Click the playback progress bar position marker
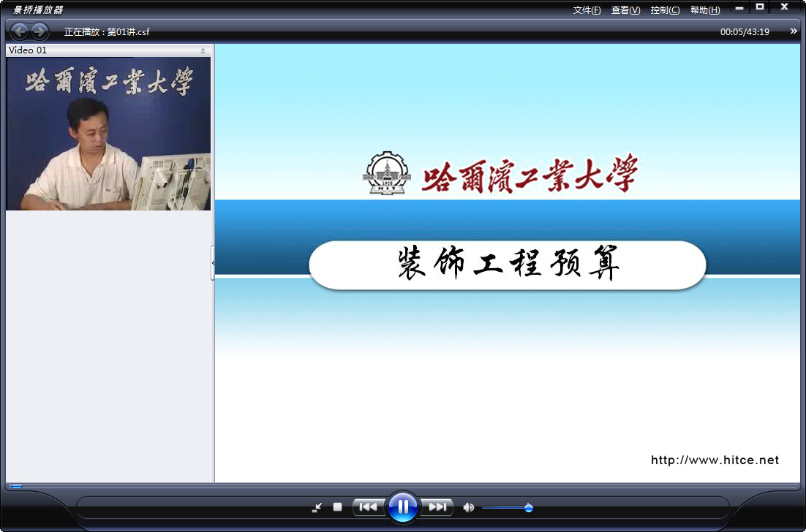Screen dimensions: 806x532 click(16, 486)
